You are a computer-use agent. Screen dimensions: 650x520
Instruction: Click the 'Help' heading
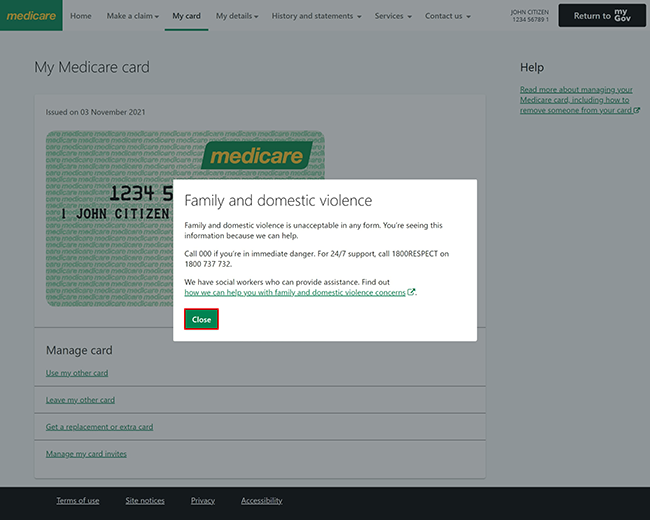532,67
